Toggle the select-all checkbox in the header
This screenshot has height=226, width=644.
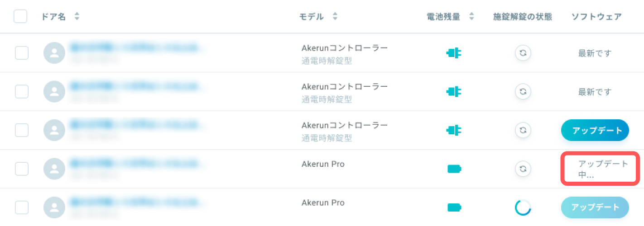click(20, 16)
